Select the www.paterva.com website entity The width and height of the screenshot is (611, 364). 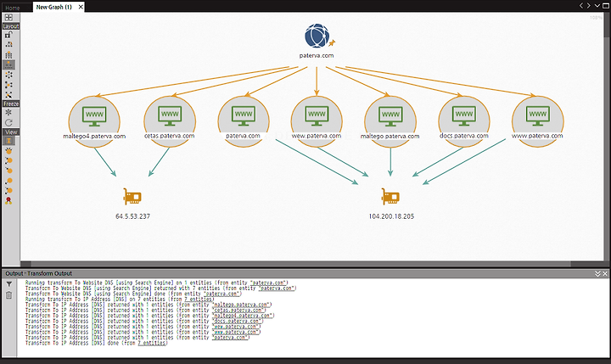537,121
